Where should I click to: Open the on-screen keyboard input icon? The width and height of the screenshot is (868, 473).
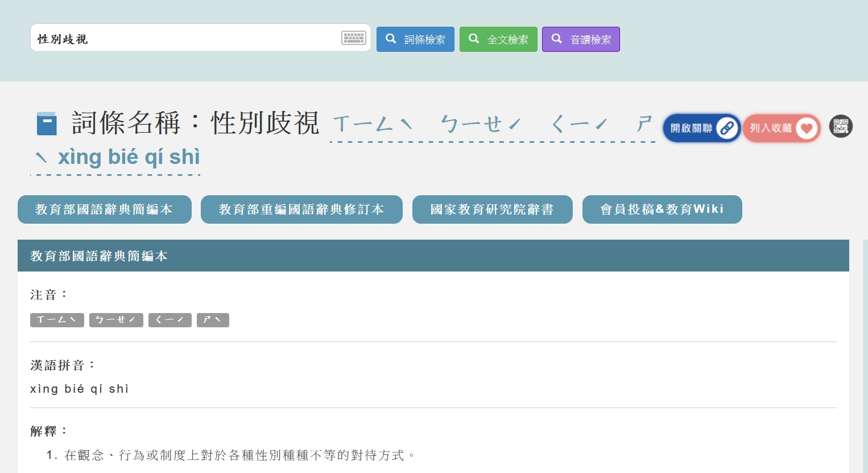click(353, 38)
